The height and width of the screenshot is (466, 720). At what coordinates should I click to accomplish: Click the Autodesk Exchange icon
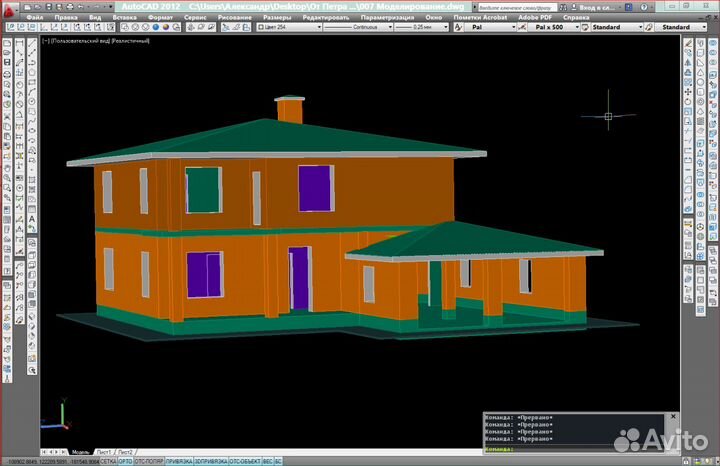pyautogui.click(x=629, y=7)
